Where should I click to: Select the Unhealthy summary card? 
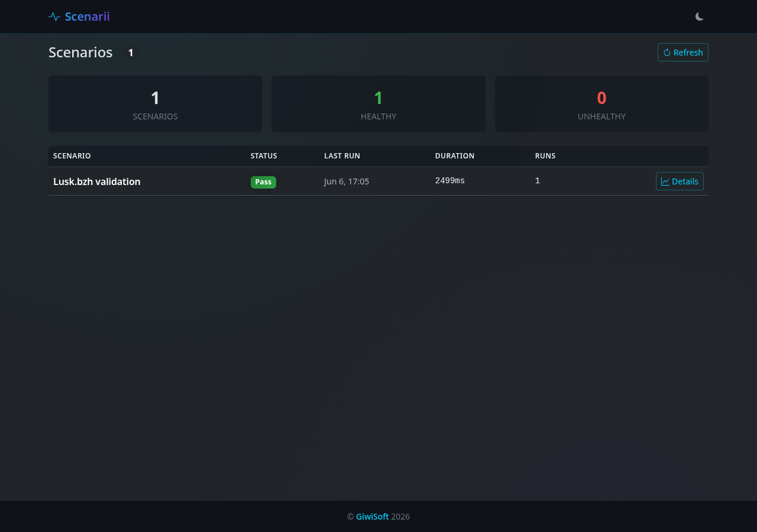click(x=601, y=103)
